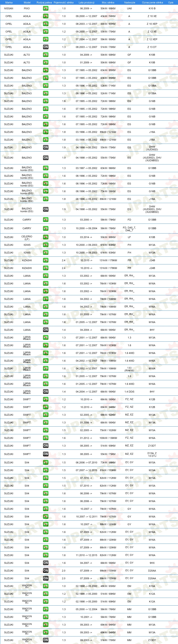178x644 pixels.
Task: Click the PB icon for LIANA liftback 1.6 i (RH416)
Action: 46,368
